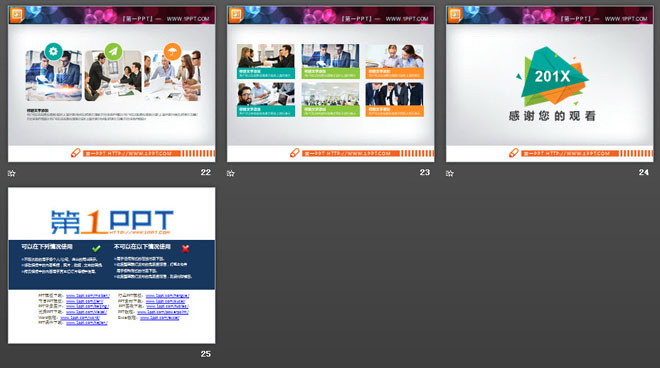
Task: Click the slide number 25 label
Action: tap(205, 354)
